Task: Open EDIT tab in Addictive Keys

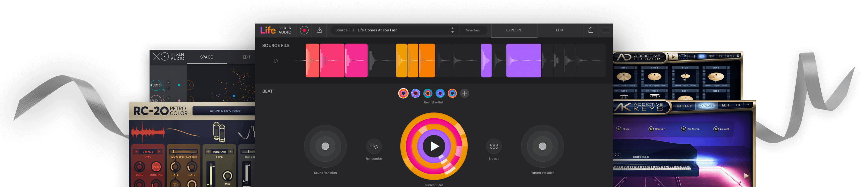Action: (x=725, y=106)
